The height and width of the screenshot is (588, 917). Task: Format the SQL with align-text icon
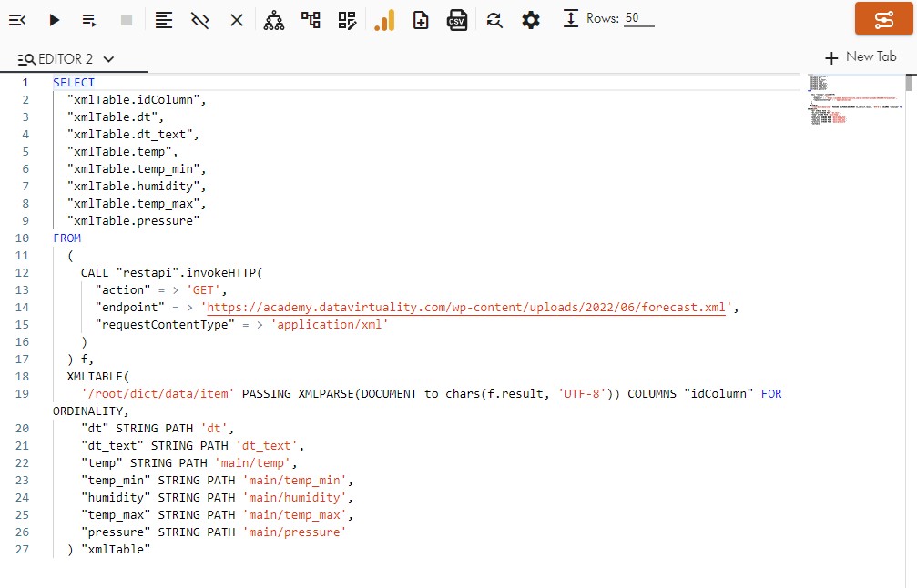click(x=164, y=20)
